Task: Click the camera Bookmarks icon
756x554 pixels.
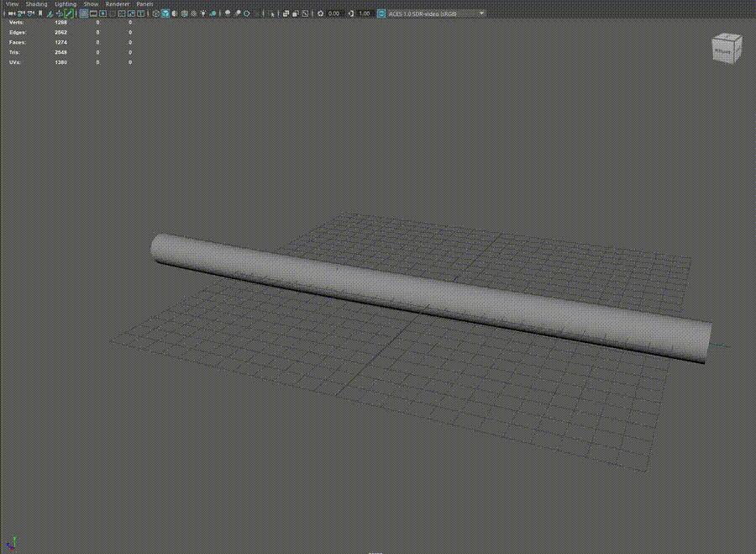Action: tap(40, 13)
